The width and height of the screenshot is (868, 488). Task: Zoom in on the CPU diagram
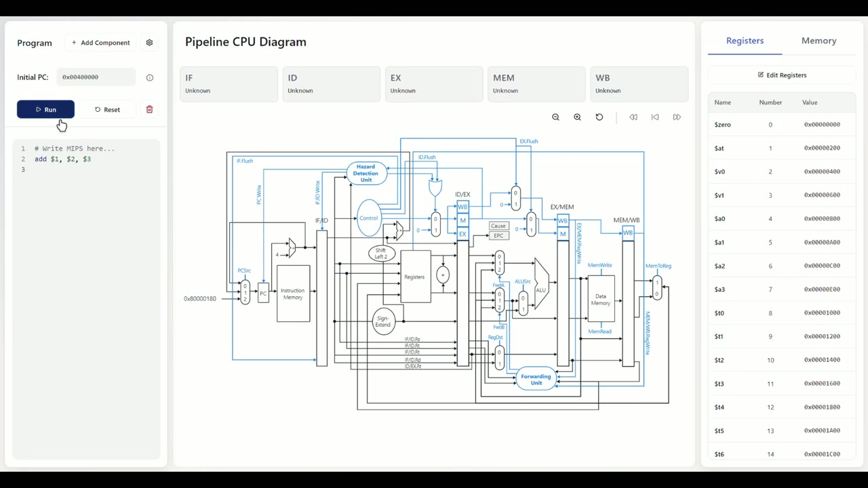[578, 117]
